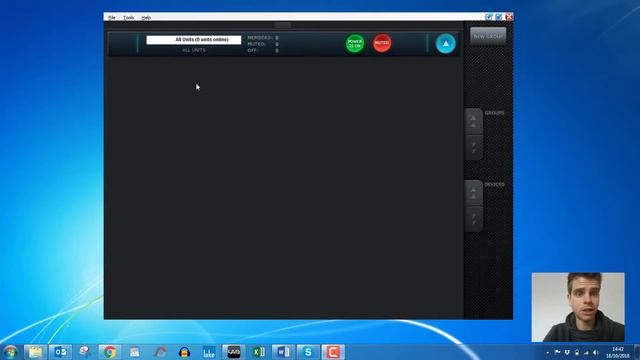640x360 pixels.
Task: Page Groups list down with double-down arrow
Action: coord(473,147)
